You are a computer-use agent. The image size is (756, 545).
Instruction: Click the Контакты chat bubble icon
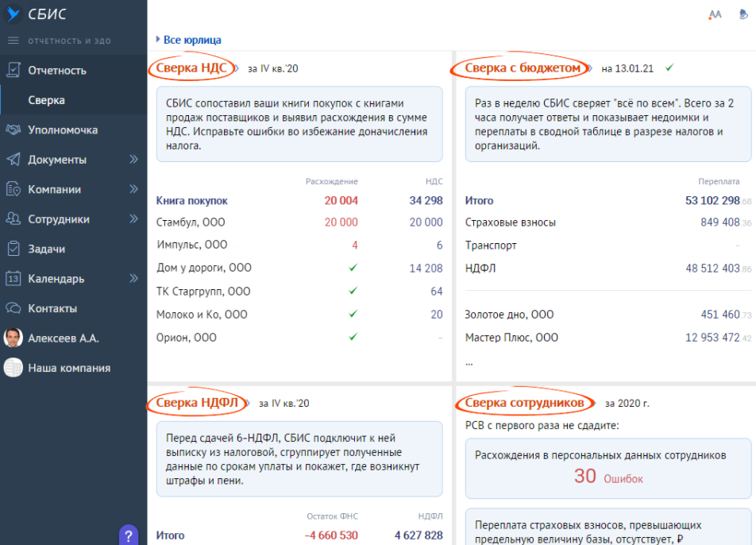tap(13, 308)
